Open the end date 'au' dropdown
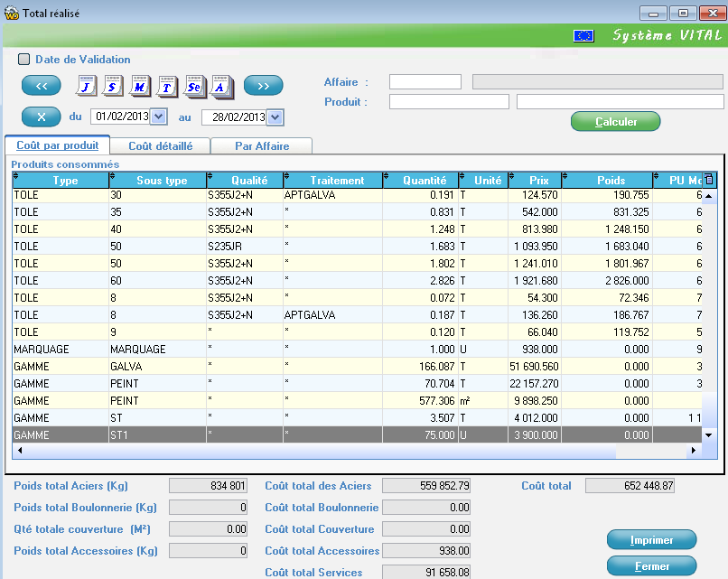728x579 pixels. pos(275,117)
